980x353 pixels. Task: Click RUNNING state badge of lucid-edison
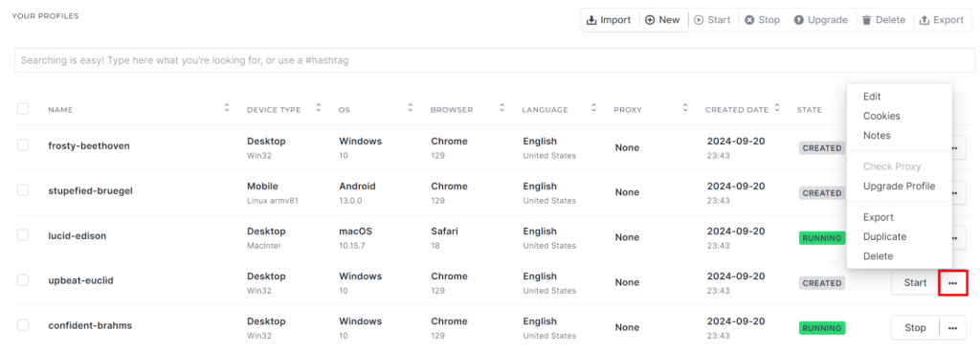(x=822, y=238)
